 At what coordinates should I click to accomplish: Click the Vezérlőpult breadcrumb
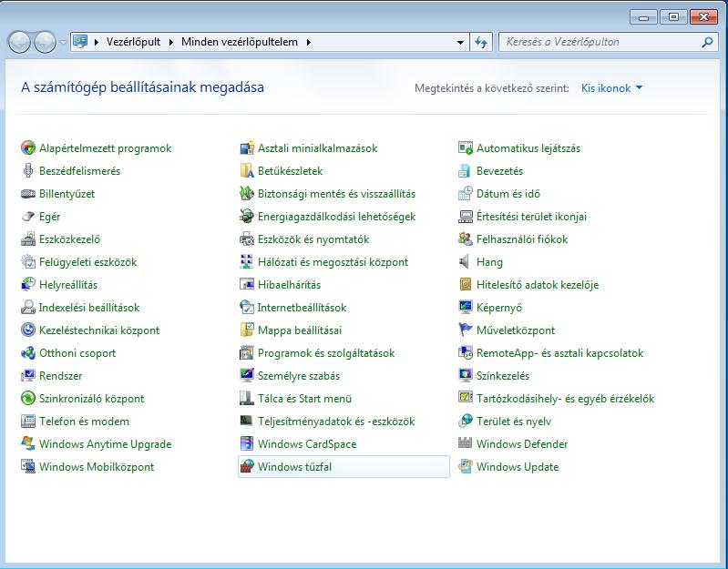point(133,42)
